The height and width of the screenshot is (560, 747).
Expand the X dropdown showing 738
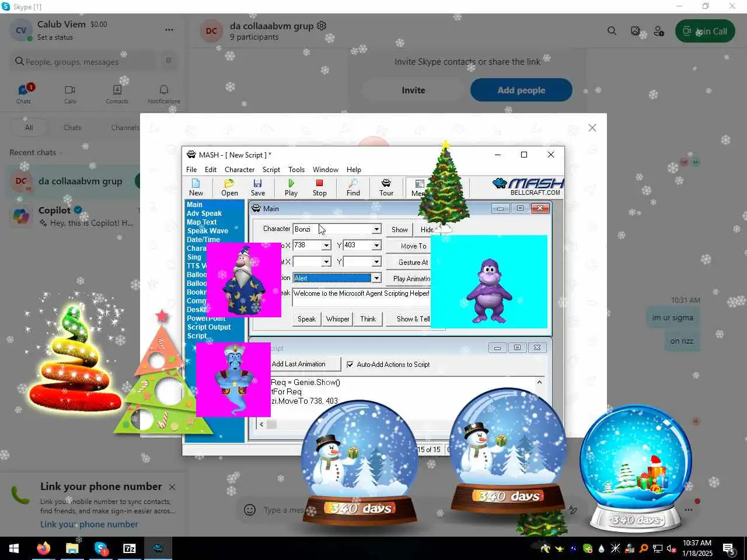(326, 246)
